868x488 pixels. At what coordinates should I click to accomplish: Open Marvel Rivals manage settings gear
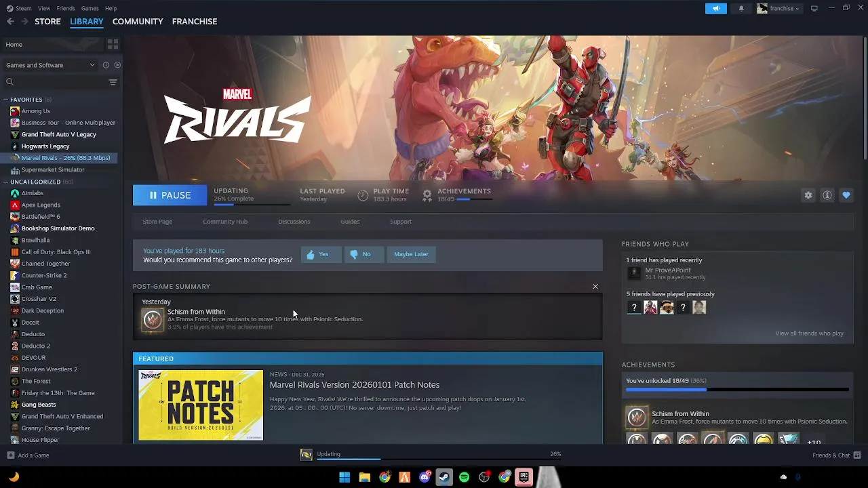coord(808,195)
